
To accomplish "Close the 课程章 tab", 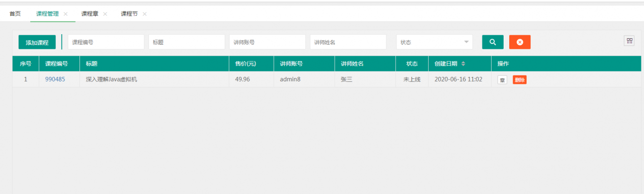I will tap(105, 14).
